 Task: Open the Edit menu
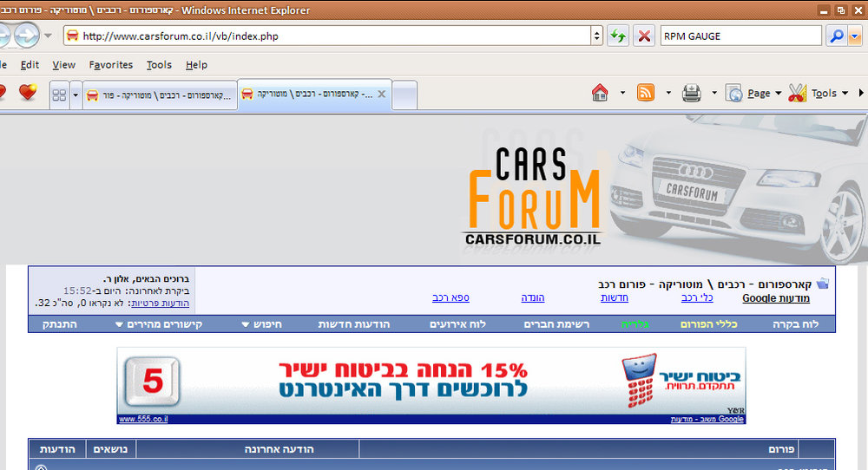[x=30, y=65]
